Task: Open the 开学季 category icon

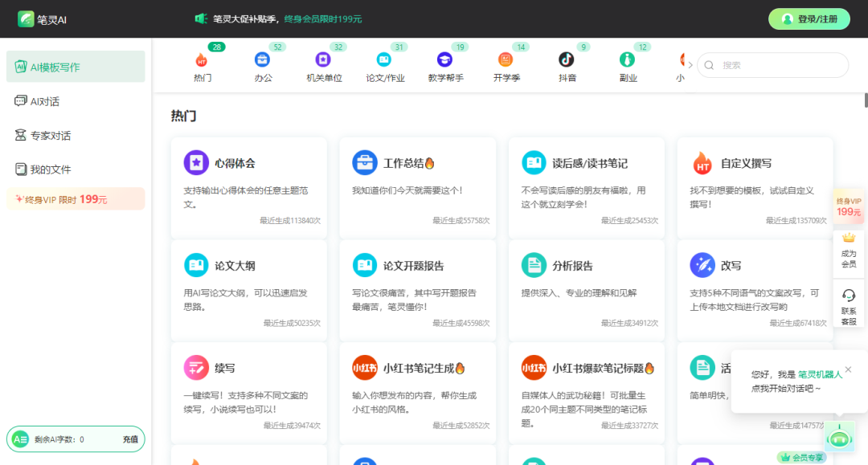Action: tap(506, 59)
